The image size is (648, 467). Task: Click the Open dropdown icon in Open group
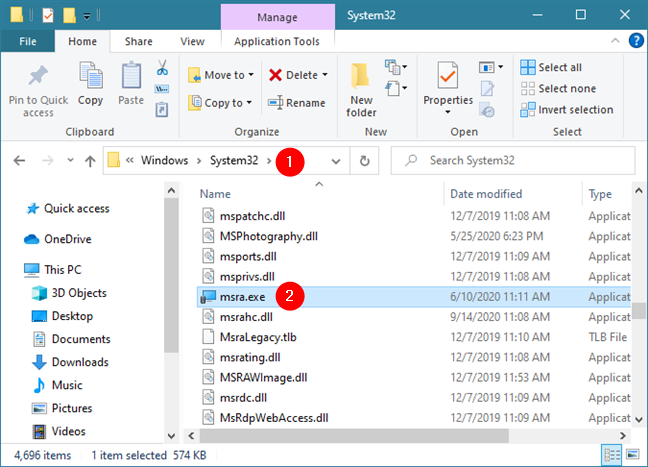point(491,67)
